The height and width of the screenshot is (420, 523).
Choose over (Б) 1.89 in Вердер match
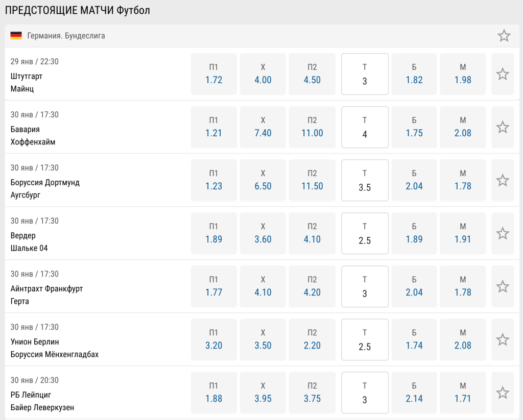coord(414,233)
